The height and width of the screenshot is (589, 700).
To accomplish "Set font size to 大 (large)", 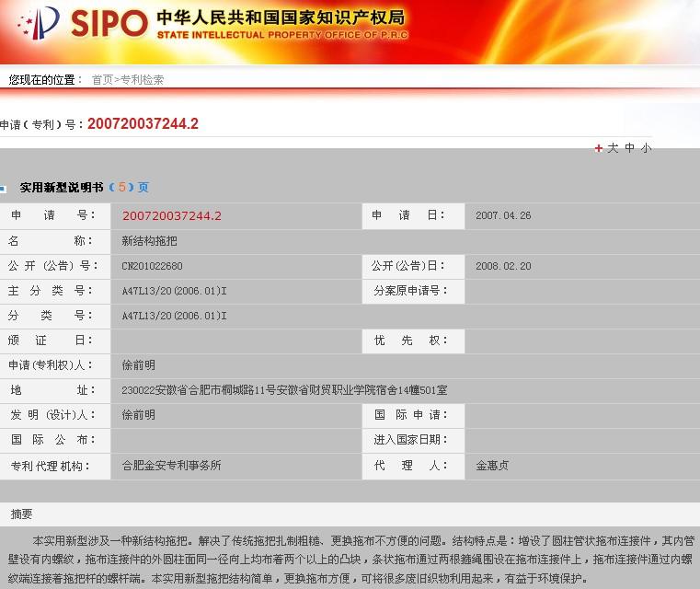I will click(x=613, y=148).
